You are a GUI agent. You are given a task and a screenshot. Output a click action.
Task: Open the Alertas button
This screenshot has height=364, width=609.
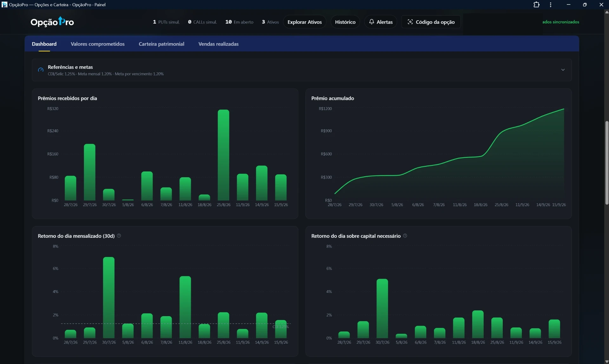pos(381,22)
